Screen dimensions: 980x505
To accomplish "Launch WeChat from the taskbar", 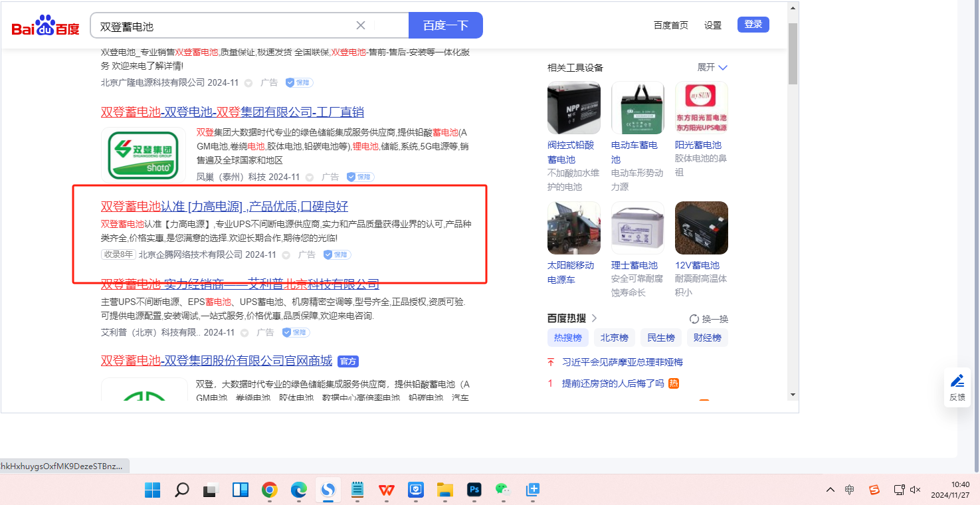I will [502, 490].
